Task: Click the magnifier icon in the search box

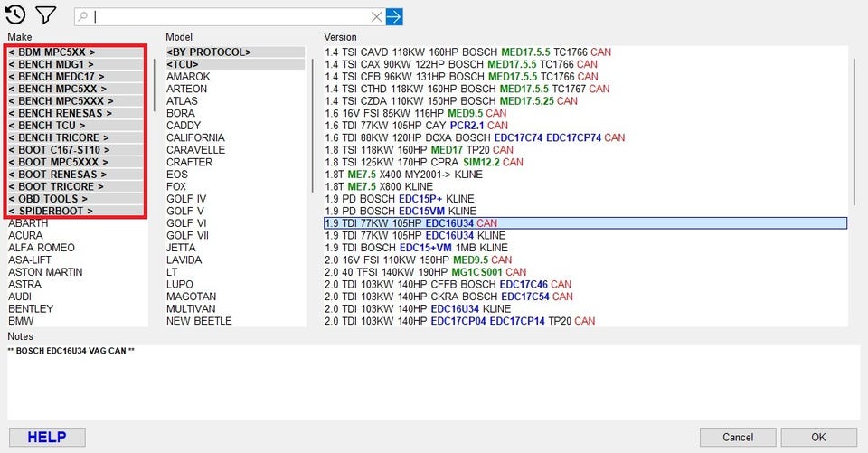Action: pyautogui.click(x=83, y=16)
